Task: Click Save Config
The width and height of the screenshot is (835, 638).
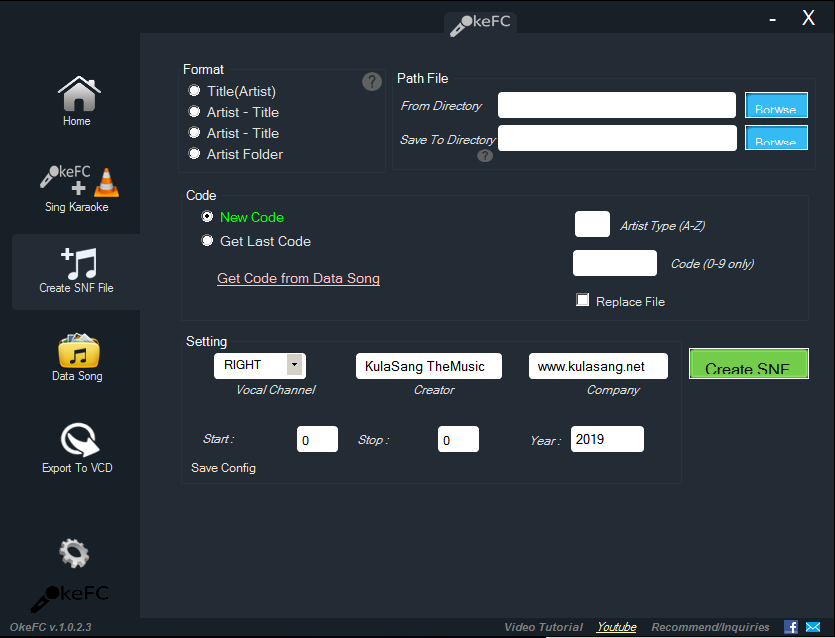Action: click(x=224, y=468)
